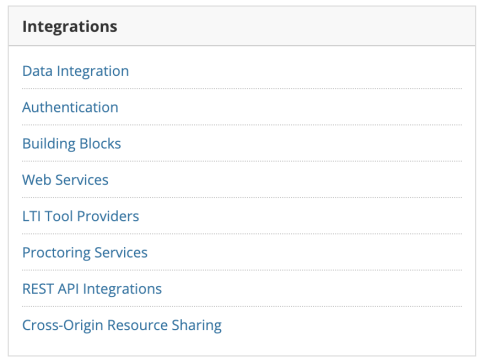Click "LTI" at the start of LTI Tool Providers

click(31, 216)
